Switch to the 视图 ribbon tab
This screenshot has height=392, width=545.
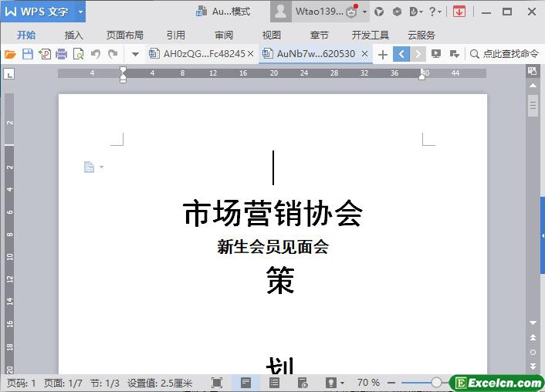point(272,35)
